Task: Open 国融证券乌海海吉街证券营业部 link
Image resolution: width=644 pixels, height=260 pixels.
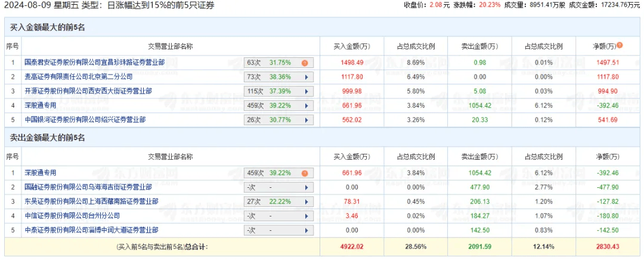Action: (88, 187)
